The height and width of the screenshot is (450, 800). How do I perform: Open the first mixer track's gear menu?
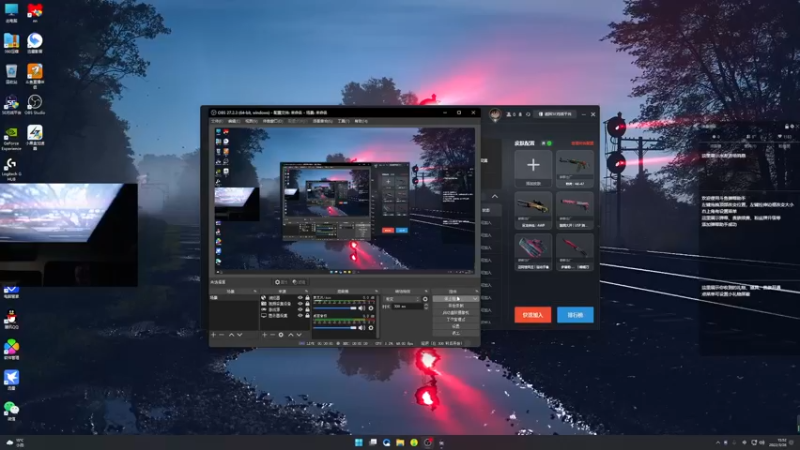(x=371, y=308)
